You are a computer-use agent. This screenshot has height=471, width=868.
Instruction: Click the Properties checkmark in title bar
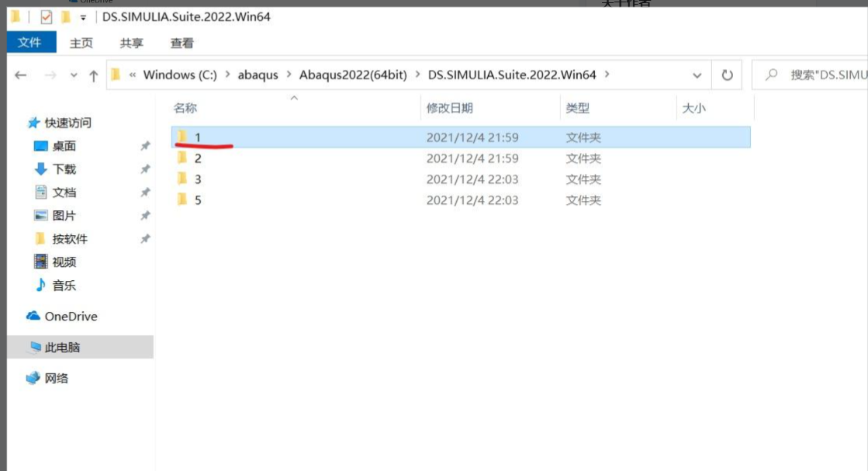coord(46,17)
